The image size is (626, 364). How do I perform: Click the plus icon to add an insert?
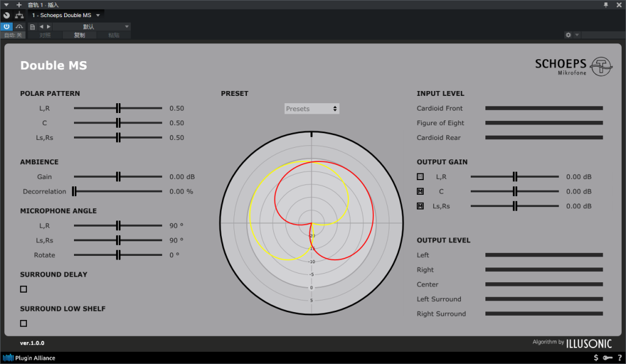pos(19,5)
